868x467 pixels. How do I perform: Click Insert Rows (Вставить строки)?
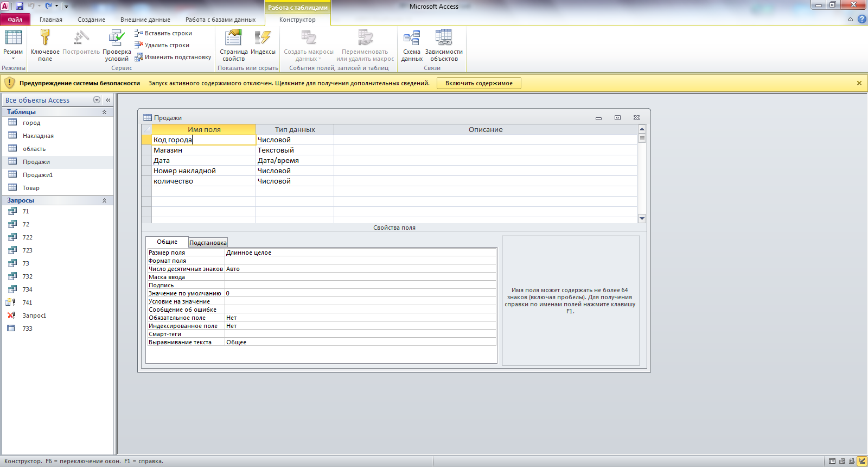(x=164, y=33)
